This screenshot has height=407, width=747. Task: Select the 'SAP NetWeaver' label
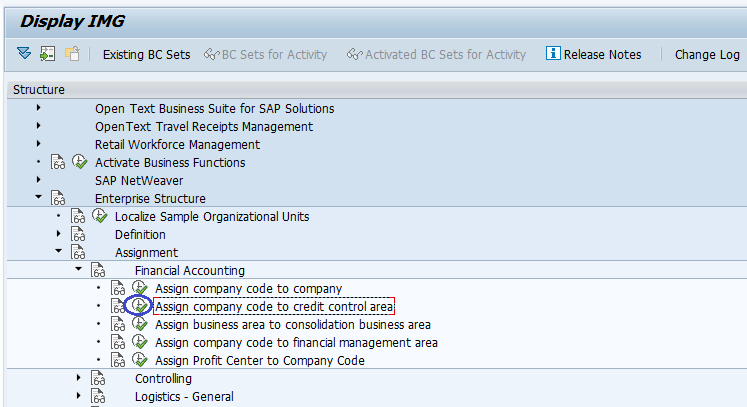coord(139,181)
